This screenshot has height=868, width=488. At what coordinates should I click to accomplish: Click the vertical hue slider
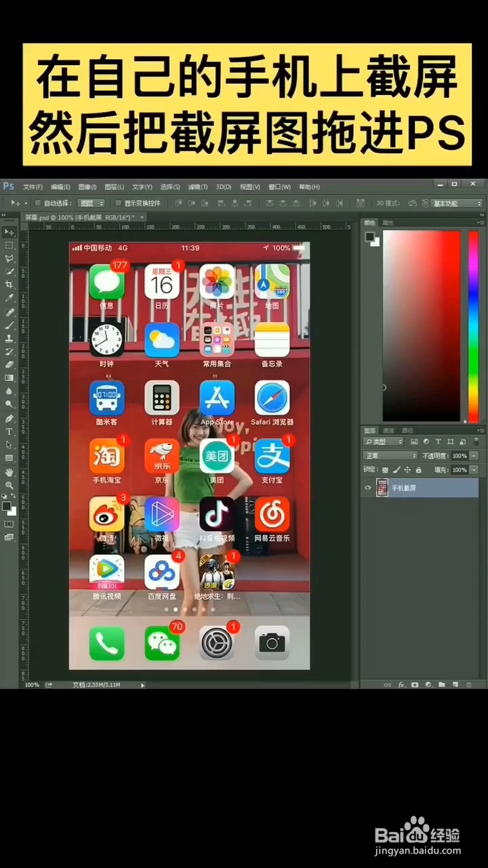(x=473, y=326)
